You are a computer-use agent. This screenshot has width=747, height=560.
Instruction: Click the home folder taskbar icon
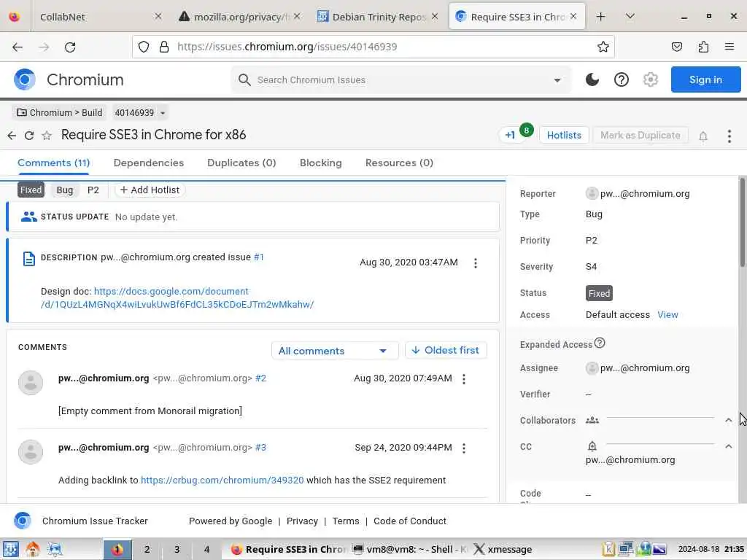coord(32,549)
